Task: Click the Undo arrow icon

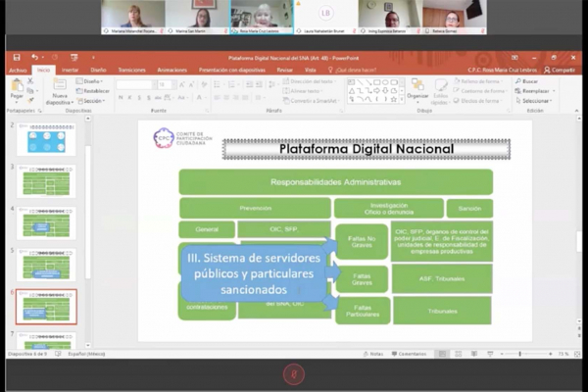Action: click(x=35, y=57)
